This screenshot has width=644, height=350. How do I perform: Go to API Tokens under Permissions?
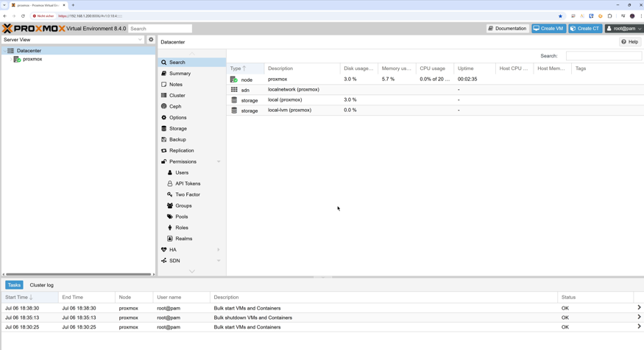click(x=188, y=183)
